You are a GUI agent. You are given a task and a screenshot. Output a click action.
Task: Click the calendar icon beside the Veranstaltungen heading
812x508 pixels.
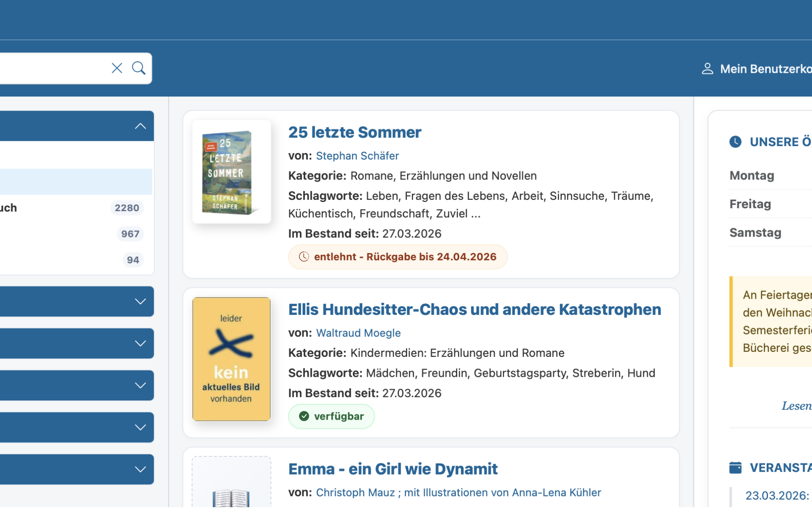(736, 467)
